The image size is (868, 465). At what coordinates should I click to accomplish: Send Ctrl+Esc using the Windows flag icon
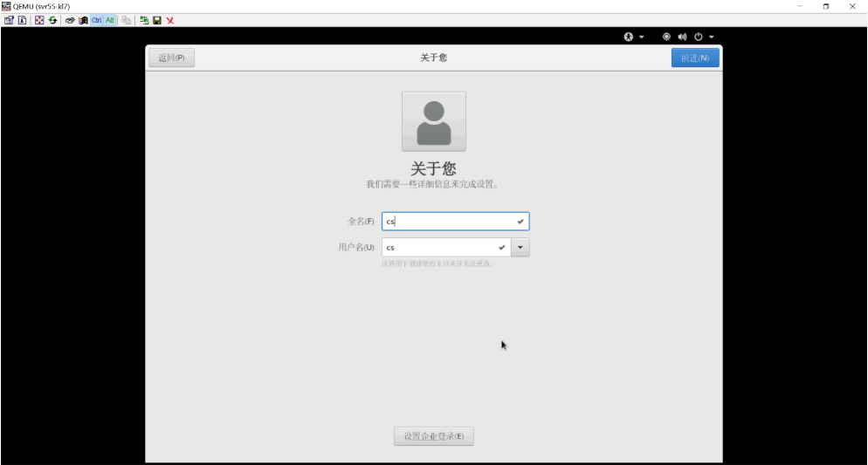83,20
